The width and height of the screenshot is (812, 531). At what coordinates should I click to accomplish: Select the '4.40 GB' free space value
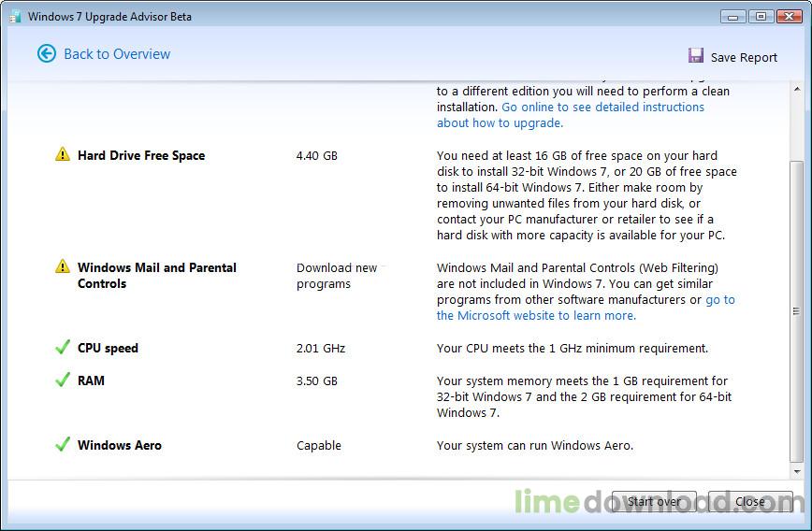[x=316, y=155]
